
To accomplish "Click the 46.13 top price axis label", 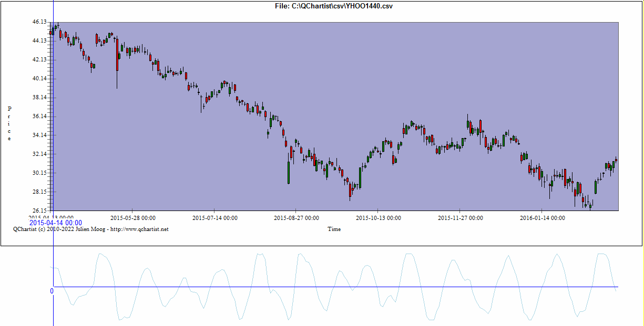I will (39, 22).
